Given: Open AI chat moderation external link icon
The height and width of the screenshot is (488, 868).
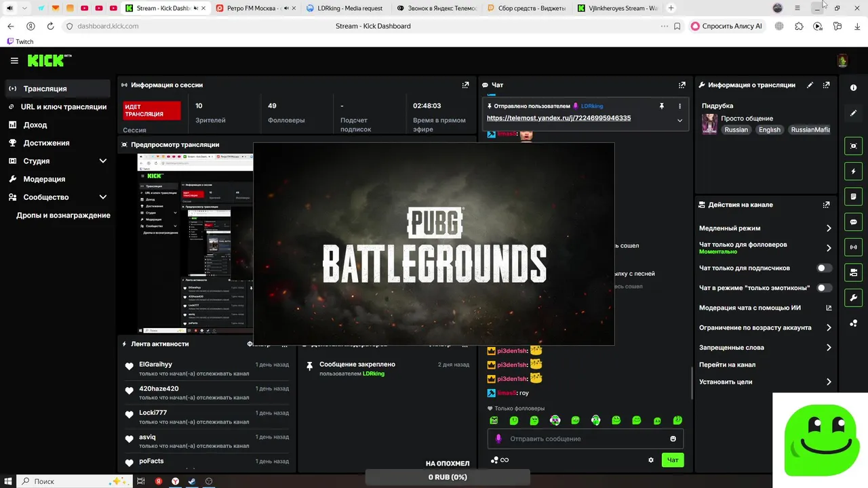Looking at the screenshot, I should coord(829,308).
